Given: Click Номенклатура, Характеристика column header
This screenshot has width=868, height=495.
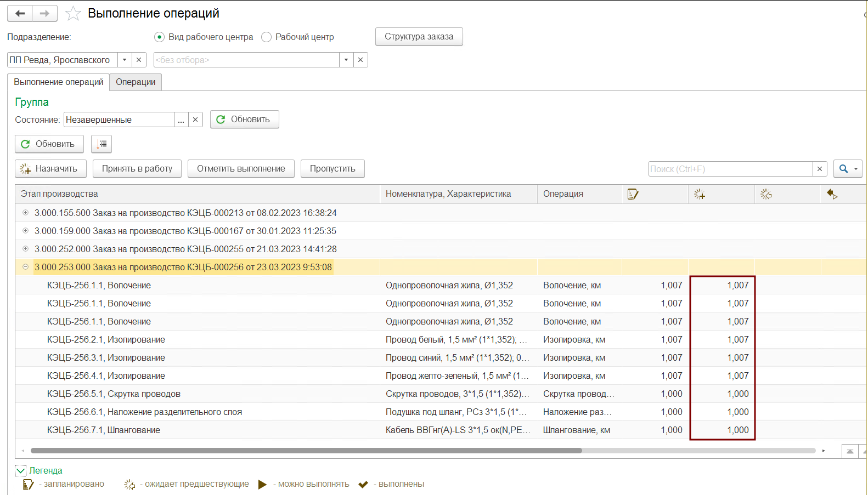Looking at the screenshot, I should pos(459,194).
